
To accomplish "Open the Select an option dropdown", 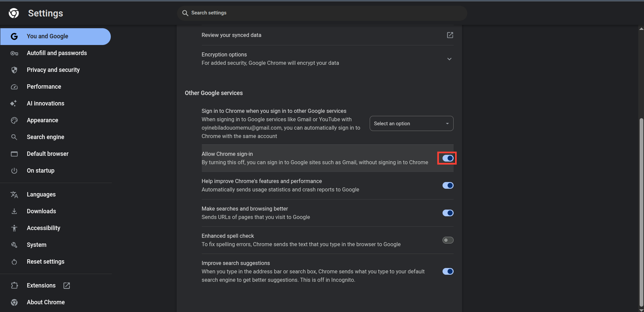I will [x=411, y=123].
